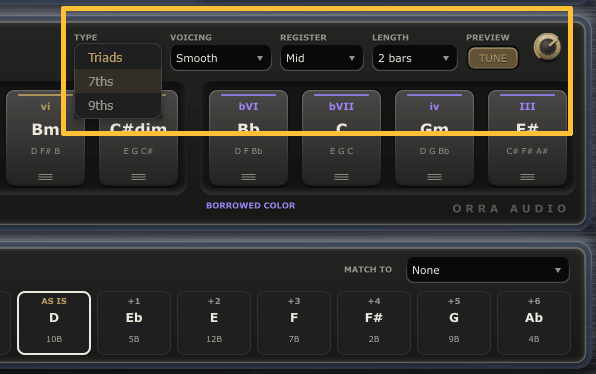Viewport: 596px width, 374px height.
Task: Click the drag handle on Bm chord card
Action: (x=45, y=177)
